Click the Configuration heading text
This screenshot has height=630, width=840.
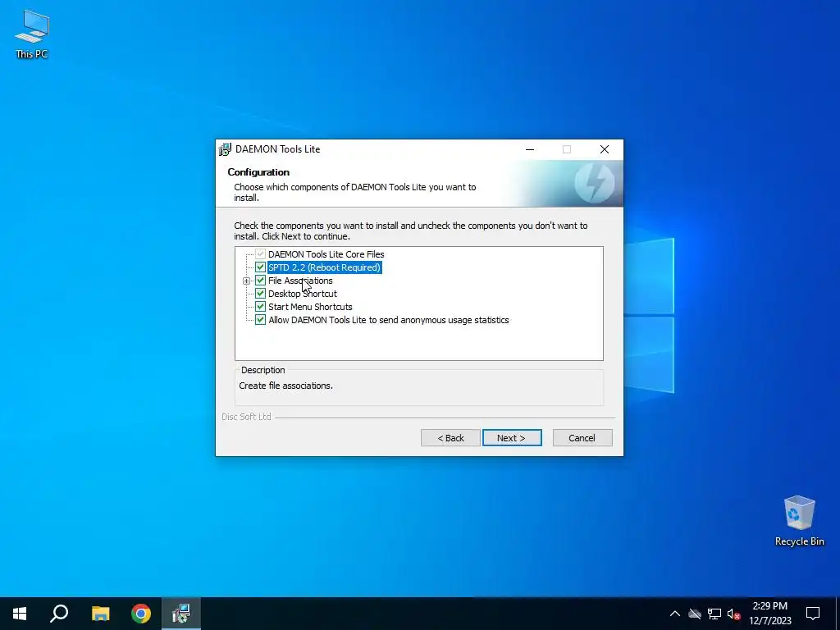pyautogui.click(x=258, y=172)
